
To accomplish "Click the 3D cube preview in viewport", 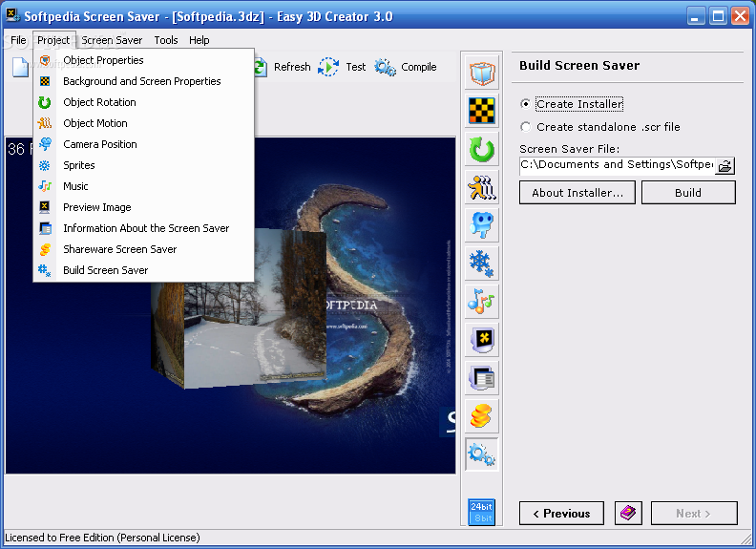I will 239,308.
